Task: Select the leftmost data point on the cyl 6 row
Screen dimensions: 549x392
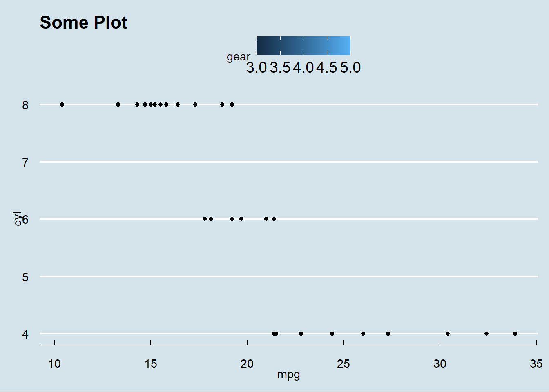Action: [x=205, y=219]
